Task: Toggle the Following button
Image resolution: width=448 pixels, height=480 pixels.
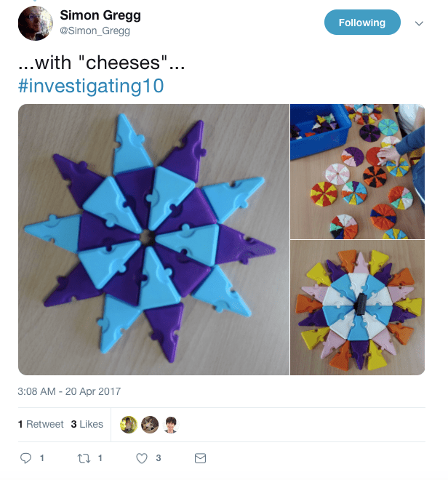Action: click(x=361, y=23)
